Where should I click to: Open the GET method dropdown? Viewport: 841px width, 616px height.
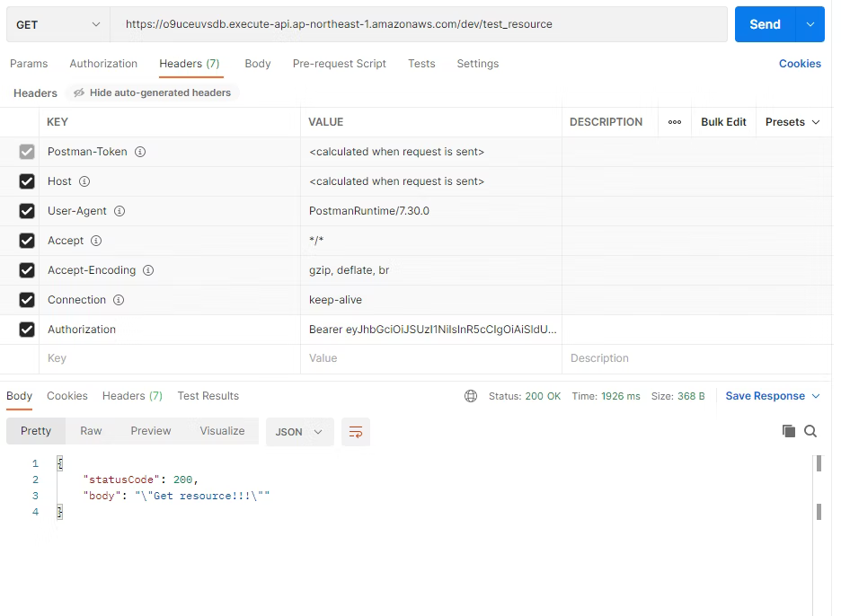click(58, 25)
